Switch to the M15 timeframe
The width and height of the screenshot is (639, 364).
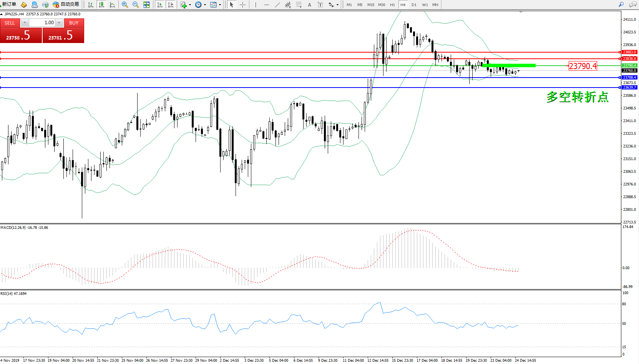coord(370,5)
